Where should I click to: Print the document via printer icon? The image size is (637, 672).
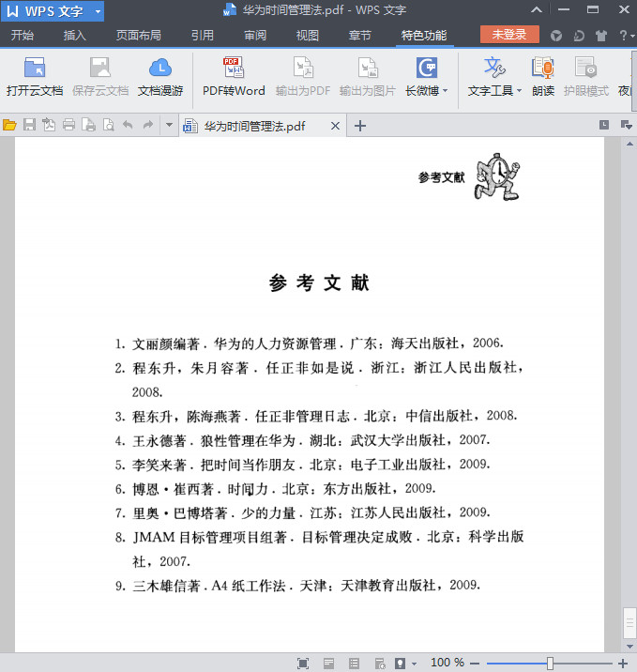[68, 125]
